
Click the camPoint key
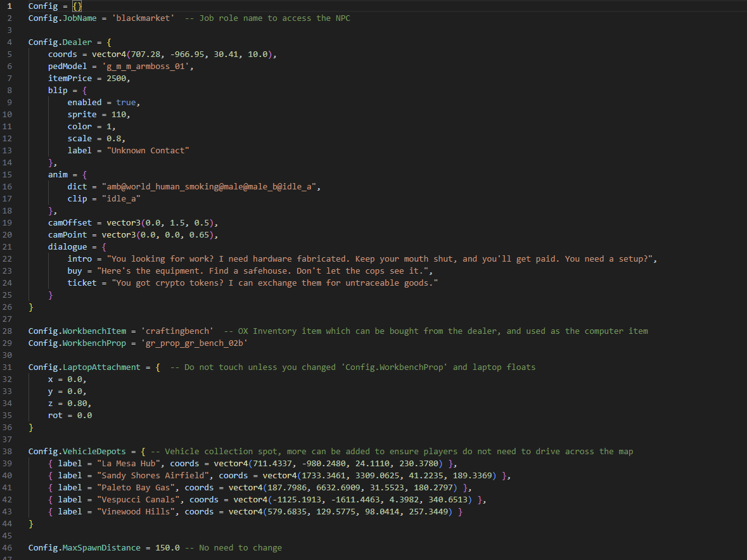tap(67, 235)
